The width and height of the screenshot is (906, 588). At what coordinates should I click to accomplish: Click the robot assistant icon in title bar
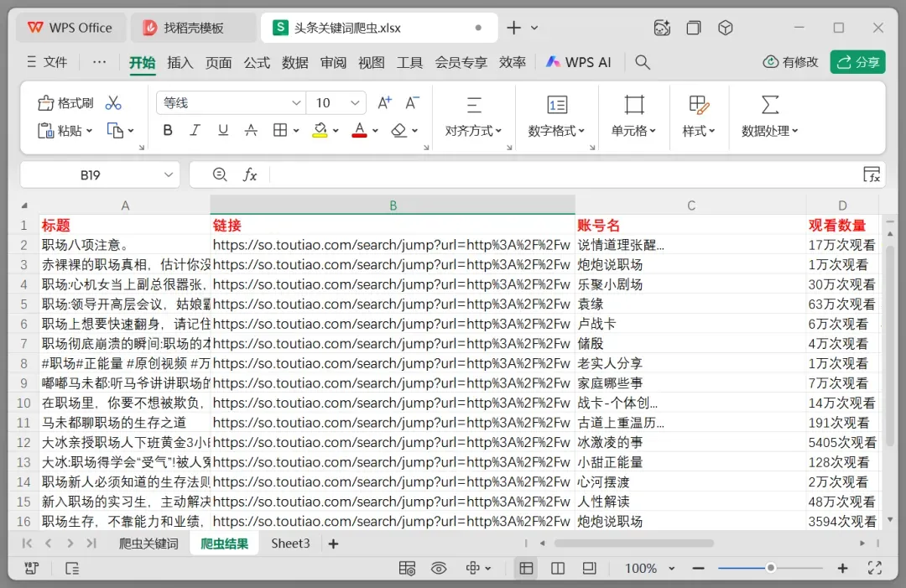pos(662,28)
